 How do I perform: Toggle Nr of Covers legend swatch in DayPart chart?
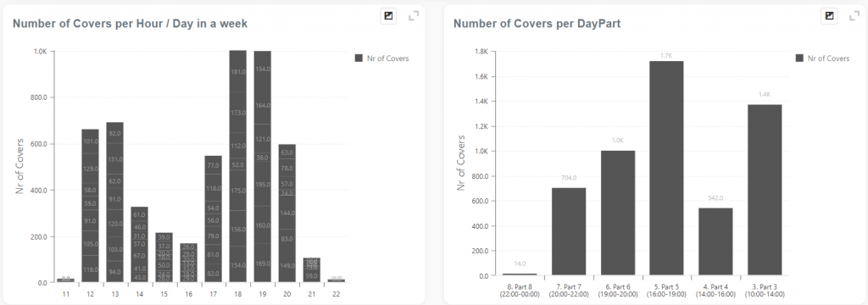coord(798,58)
